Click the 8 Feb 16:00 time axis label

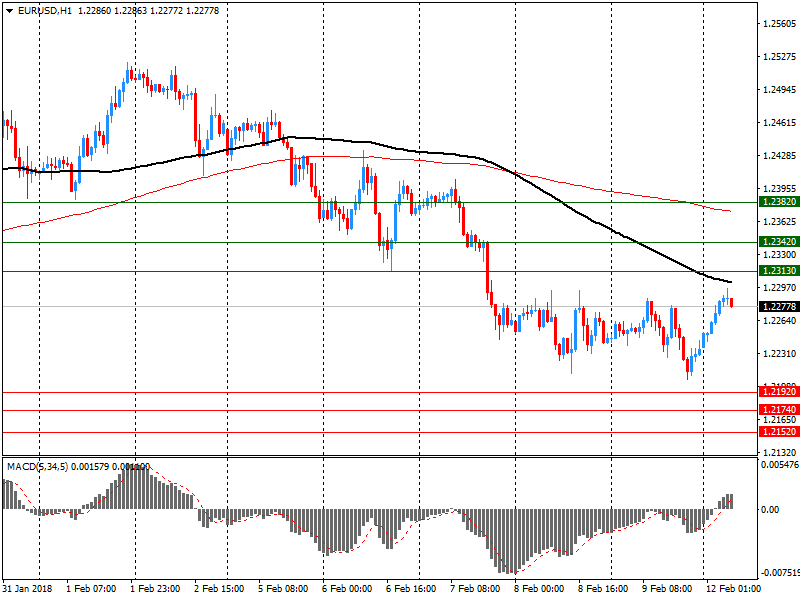604,589
